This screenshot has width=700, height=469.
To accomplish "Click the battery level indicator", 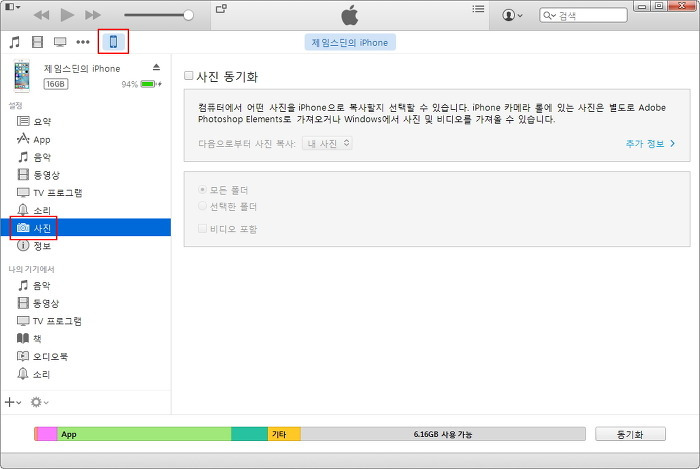I will [149, 84].
